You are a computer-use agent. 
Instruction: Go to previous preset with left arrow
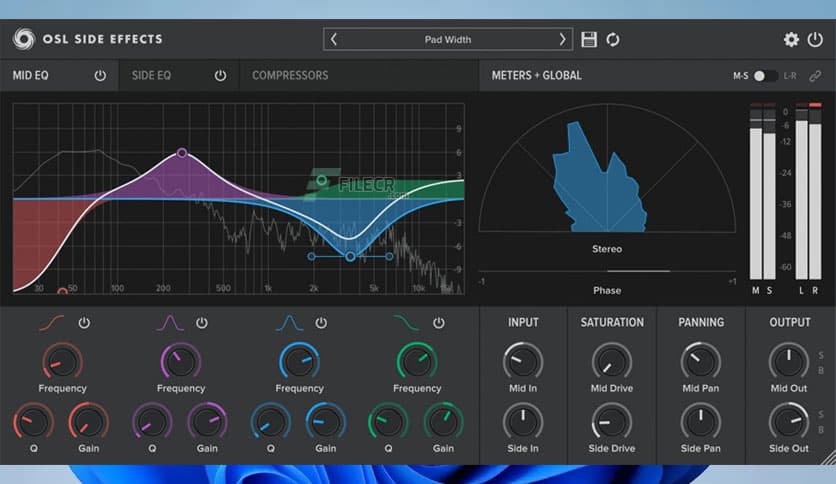(334, 39)
